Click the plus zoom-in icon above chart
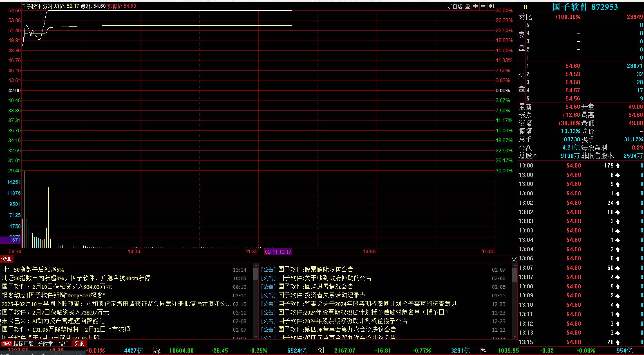Screen dimensions: 644x355 (x=475, y=6)
